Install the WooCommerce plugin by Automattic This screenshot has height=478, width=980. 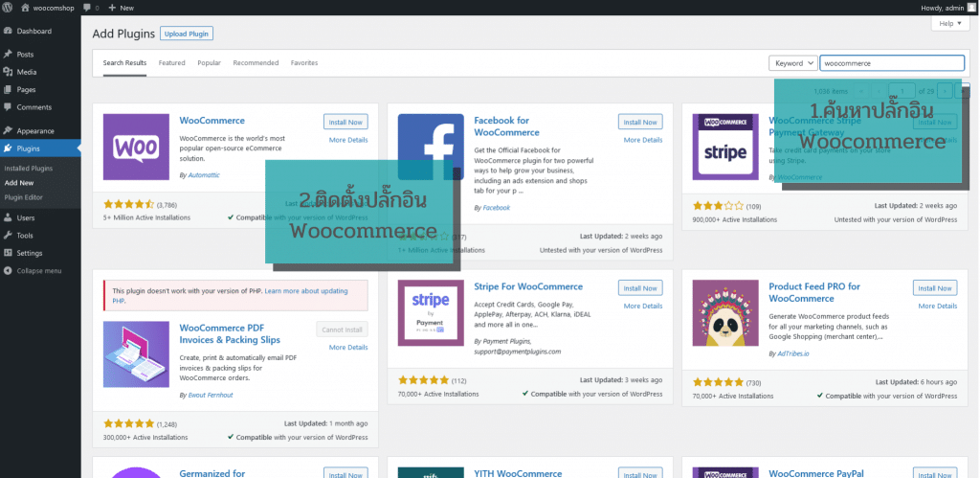pyautogui.click(x=345, y=122)
